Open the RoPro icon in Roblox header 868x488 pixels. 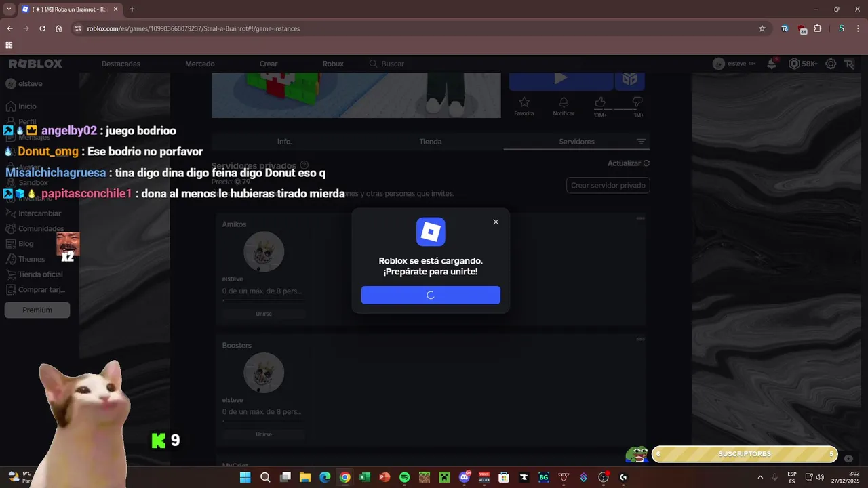click(849, 64)
